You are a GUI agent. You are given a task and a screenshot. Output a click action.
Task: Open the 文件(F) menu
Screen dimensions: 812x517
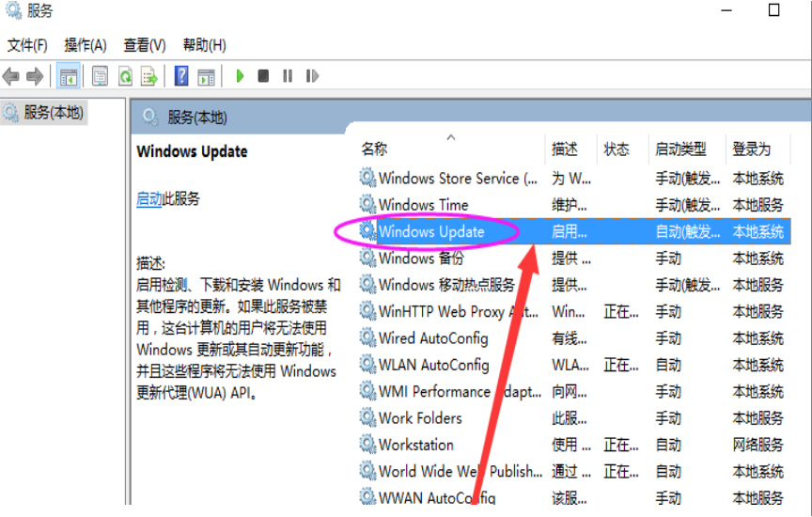click(x=27, y=45)
